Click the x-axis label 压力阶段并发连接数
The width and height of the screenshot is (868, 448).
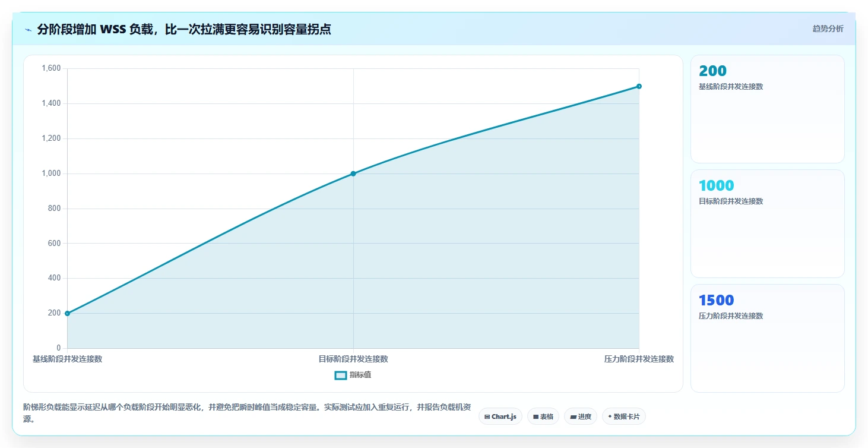639,359
